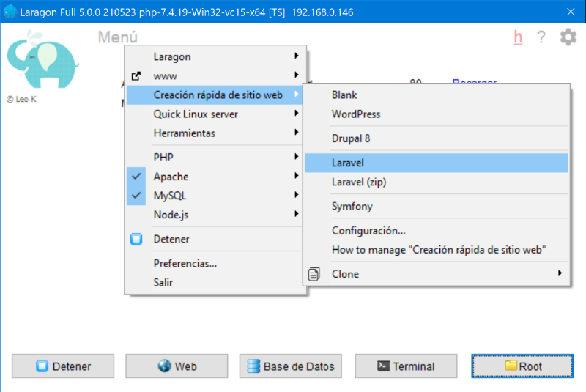Expand the Laragon submenu arrow
This screenshot has width=586, height=392.
pyautogui.click(x=297, y=56)
